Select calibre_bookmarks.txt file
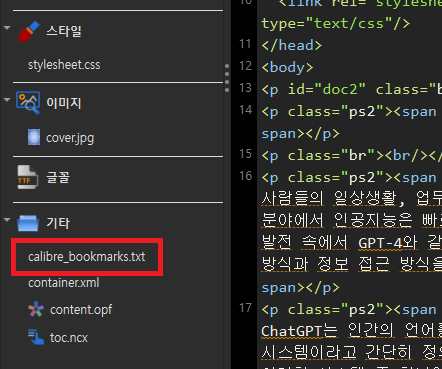The width and height of the screenshot is (442, 369). pyautogui.click(x=87, y=257)
